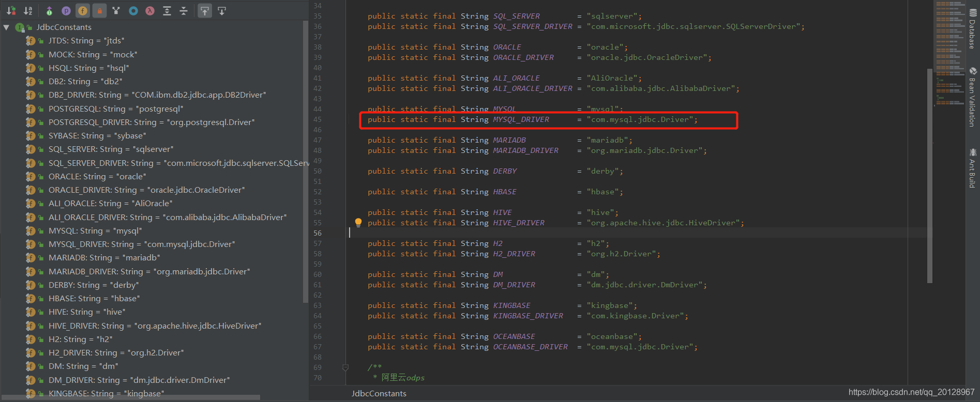
Task: Click MYSQL_DRIVER identifier in editor
Action: tap(521, 119)
